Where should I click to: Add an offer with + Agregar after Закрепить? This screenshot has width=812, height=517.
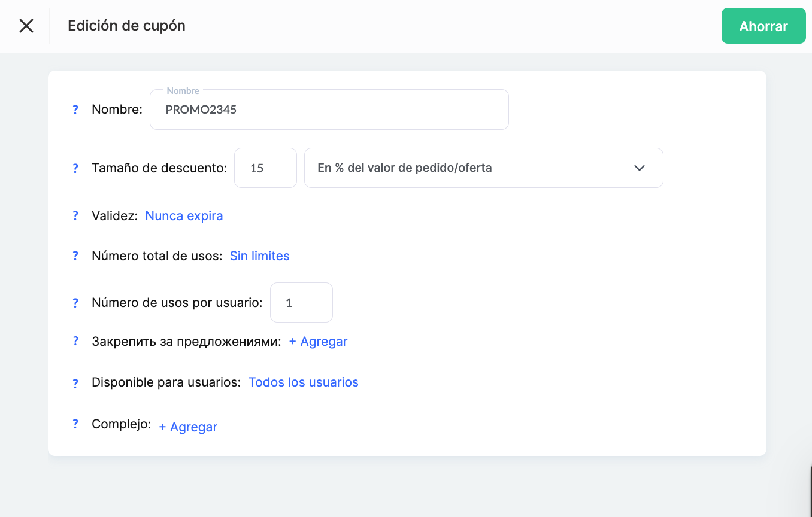(318, 341)
